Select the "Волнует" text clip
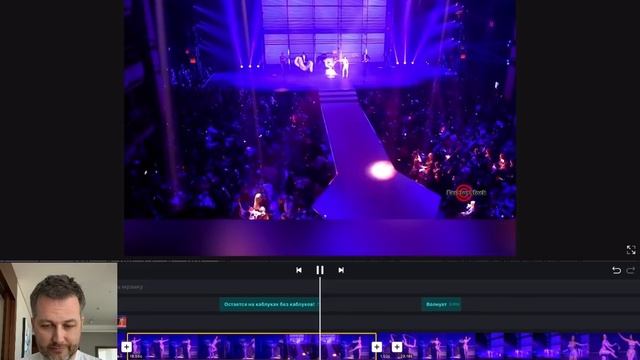The width and height of the screenshot is (640, 360). [441, 304]
